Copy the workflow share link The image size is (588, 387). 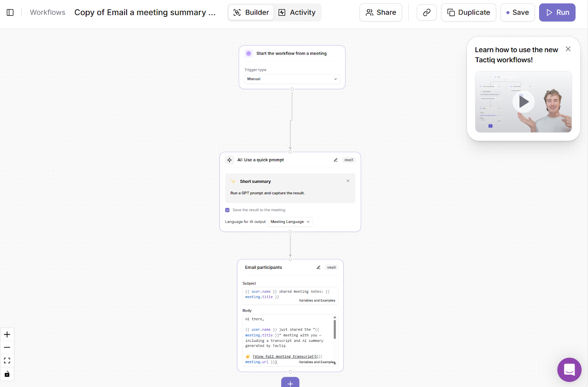click(x=426, y=12)
